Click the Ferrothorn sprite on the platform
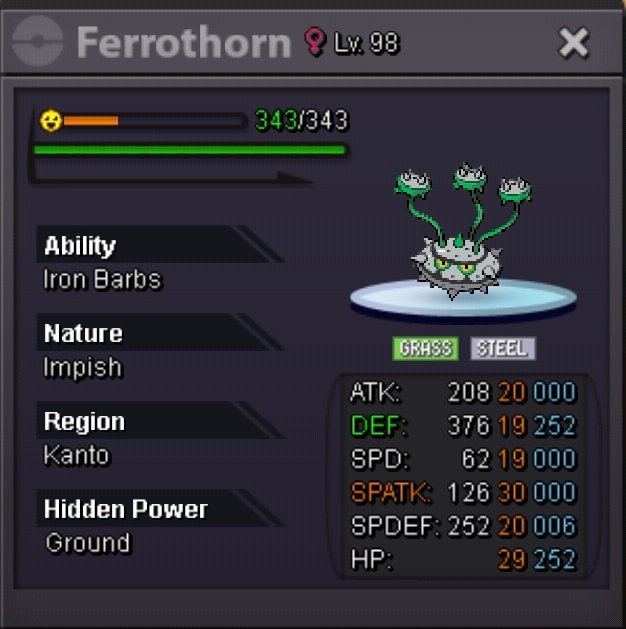The height and width of the screenshot is (629, 626). click(x=463, y=231)
